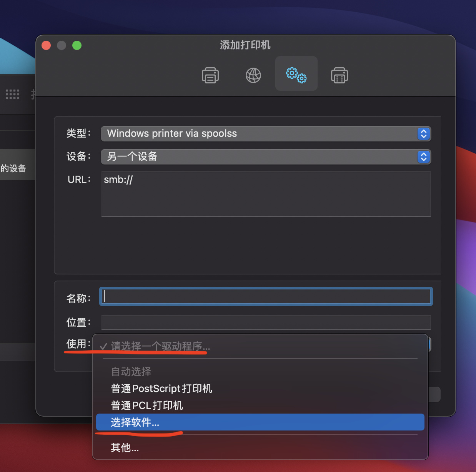The height and width of the screenshot is (472, 476).
Task: Click the 位置 location field
Action: [x=266, y=322]
